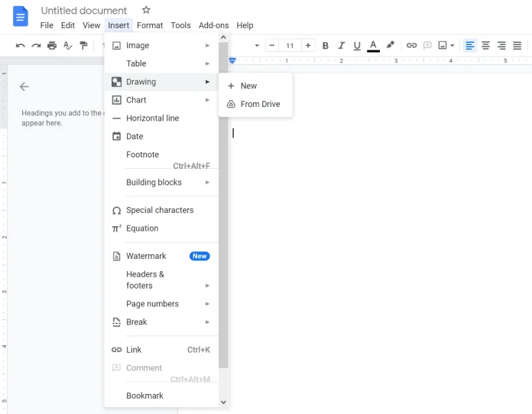This screenshot has height=414, width=532.
Task: Click the menu scrollbar down arrow
Action: [x=223, y=402]
